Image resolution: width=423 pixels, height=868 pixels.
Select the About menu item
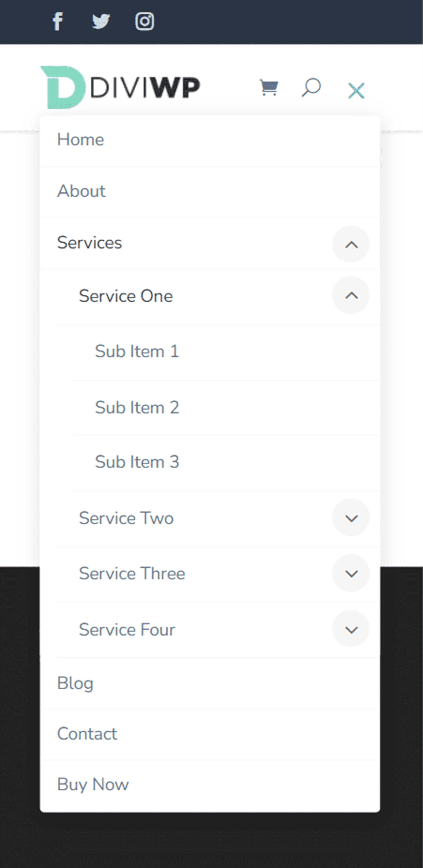click(81, 191)
